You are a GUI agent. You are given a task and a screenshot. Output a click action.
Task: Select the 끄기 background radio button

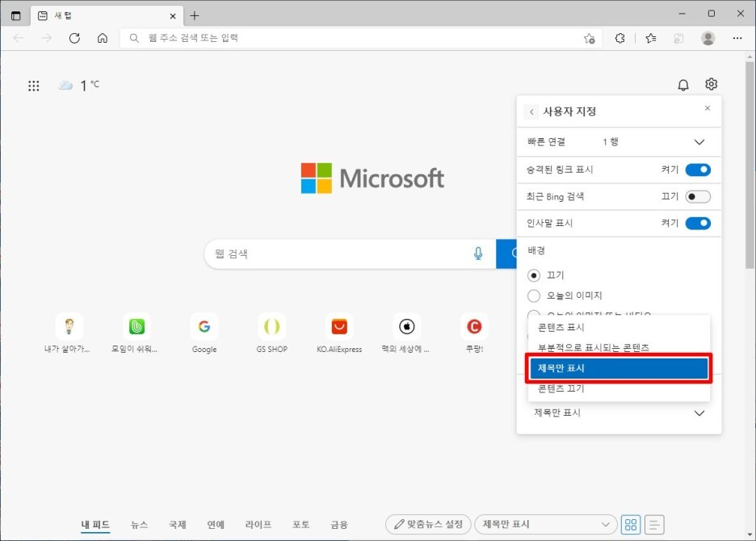click(534, 275)
